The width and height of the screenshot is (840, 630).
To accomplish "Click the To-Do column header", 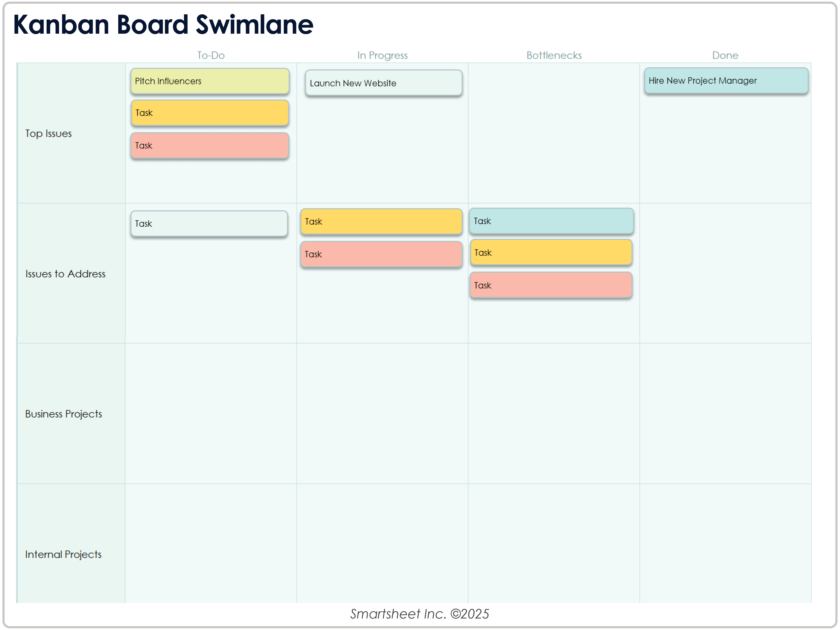I will pos(211,55).
